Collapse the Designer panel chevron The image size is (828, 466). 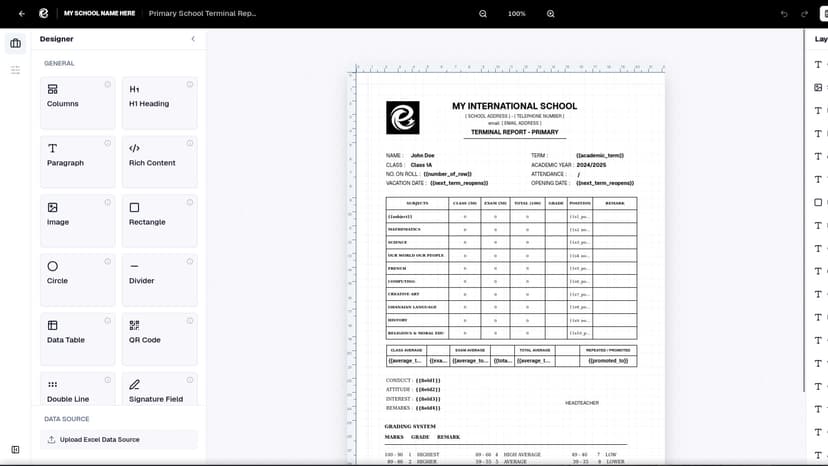193,39
